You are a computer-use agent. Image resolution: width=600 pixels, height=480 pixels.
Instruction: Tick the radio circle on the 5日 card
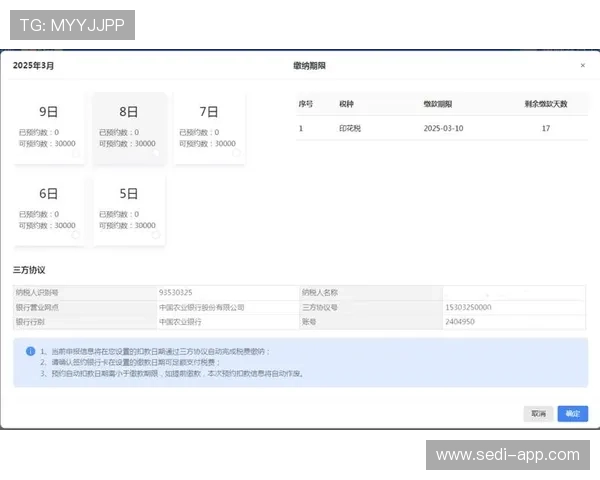156,235
